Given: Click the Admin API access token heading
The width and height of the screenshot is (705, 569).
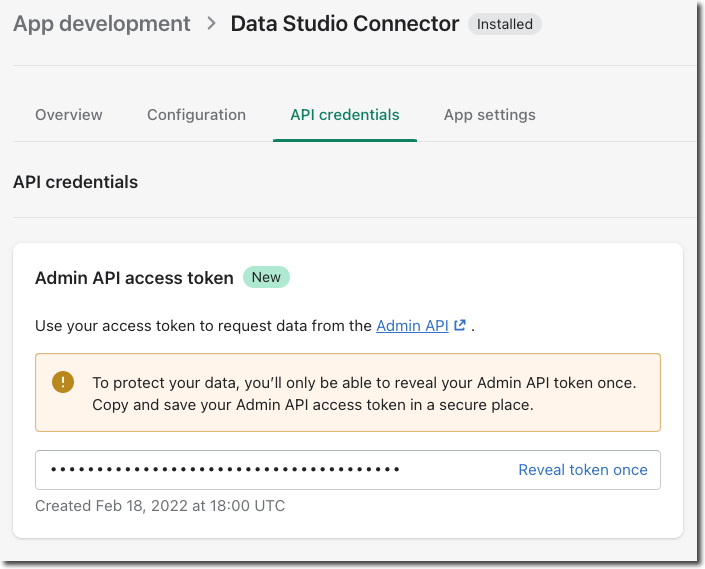Looking at the screenshot, I should tap(134, 278).
